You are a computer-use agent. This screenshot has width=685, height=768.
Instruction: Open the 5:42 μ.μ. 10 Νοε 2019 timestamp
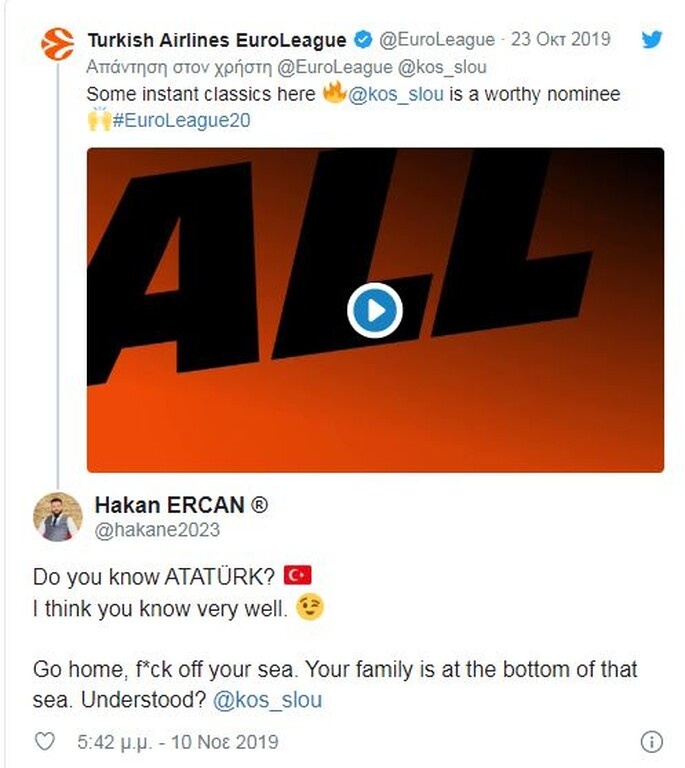click(x=178, y=742)
